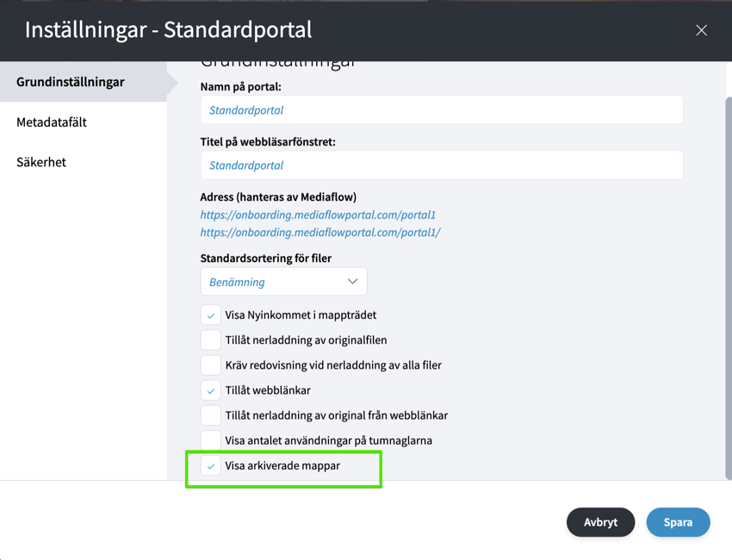732x560 pixels.
Task: Disable the Tillåt webblänkar checkbox
Action: (x=210, y=390)
